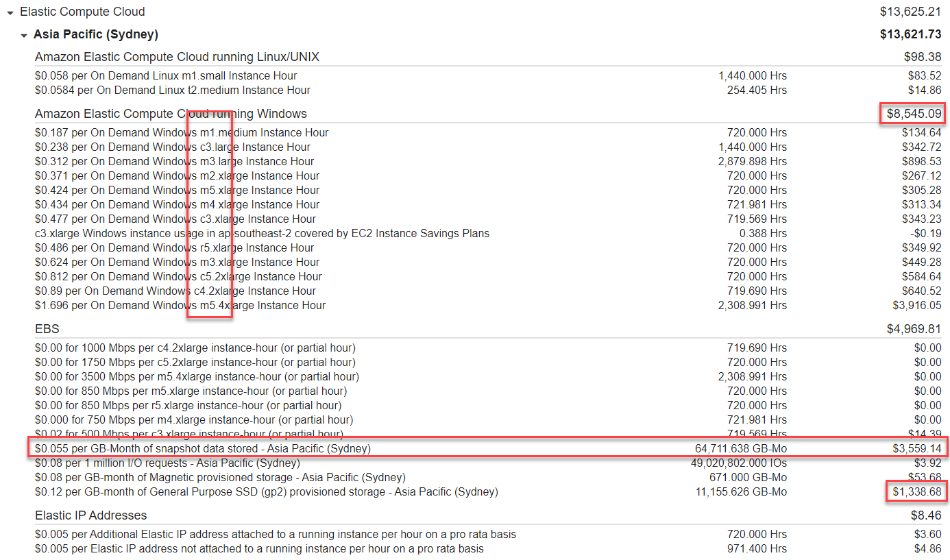Select Asia Pacific (Sydney) region label
Viewport: 950px width, 560px height.
coord(95,34)
